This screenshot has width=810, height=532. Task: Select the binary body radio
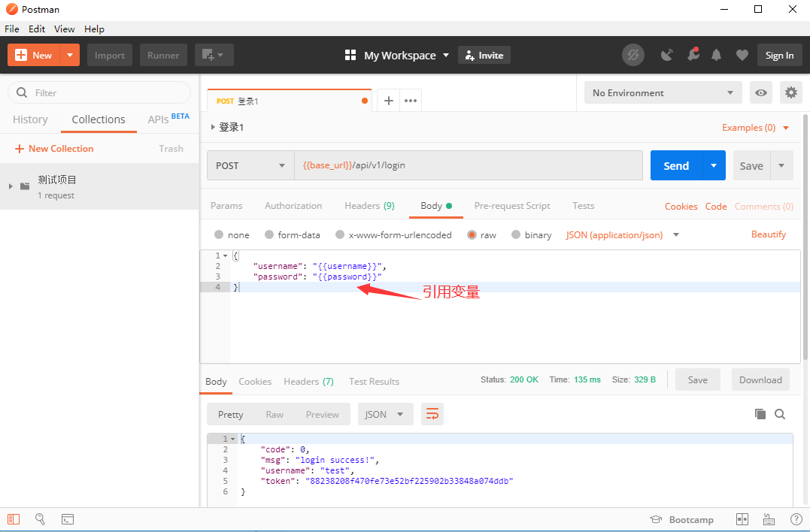click(x=516, y=234)
